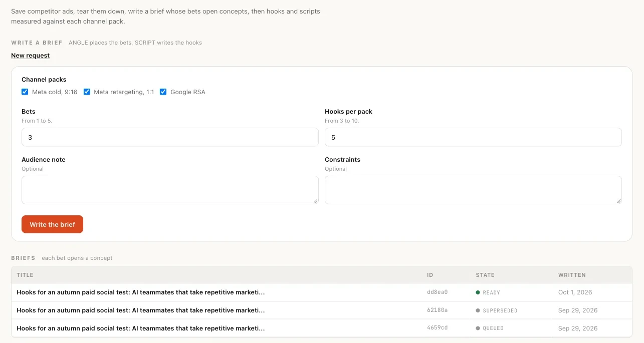Click the TITLE column header
Screen dimensions: 644x343
25,275
